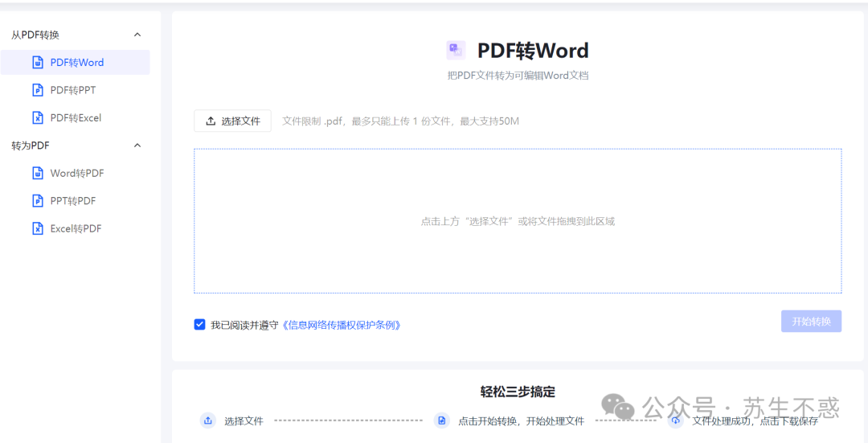The width and height of the screenshot is (868, 443).
Task: Click the dashed file drop area
Action: point(518,221)
